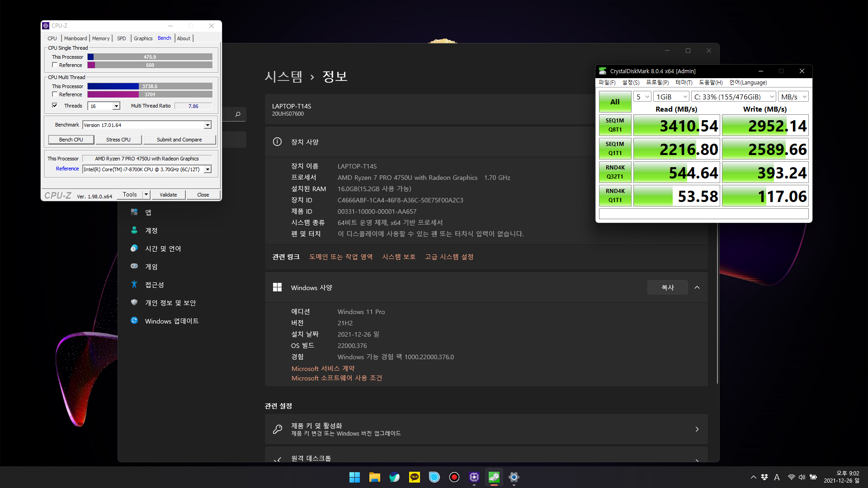Switch to Graphics tab in CPU-Z

(143, 38)
